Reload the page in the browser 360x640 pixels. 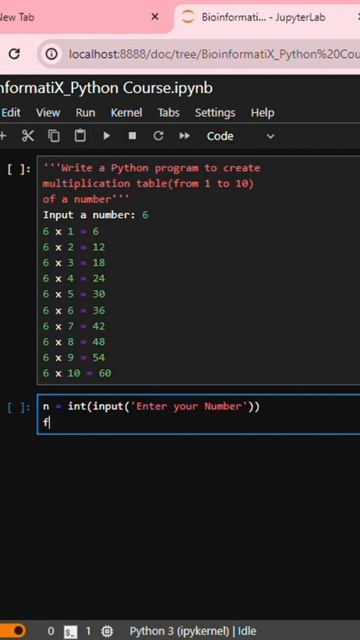(14, 54)
